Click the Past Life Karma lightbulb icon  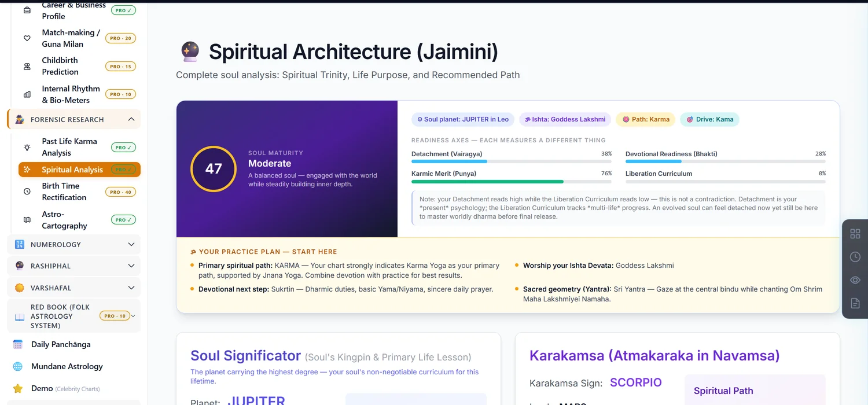pyautogui.click(x=27, y=147)
